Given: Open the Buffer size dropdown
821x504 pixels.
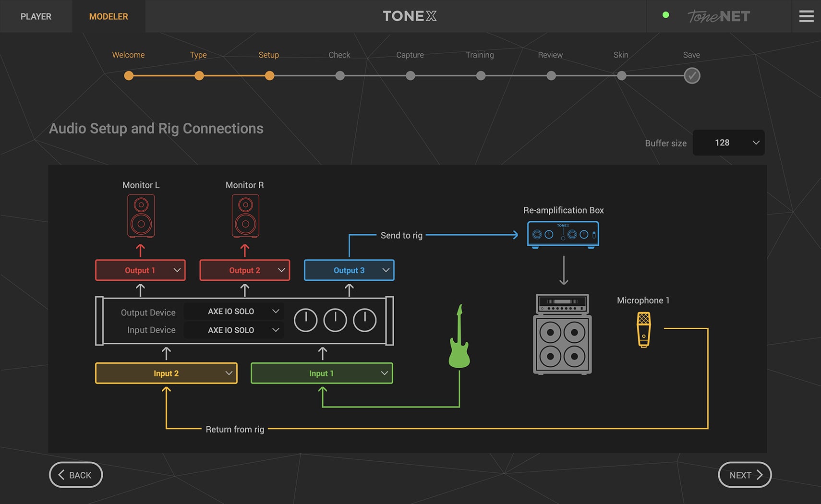Looking at the screenshot, I should pos(728,143).
